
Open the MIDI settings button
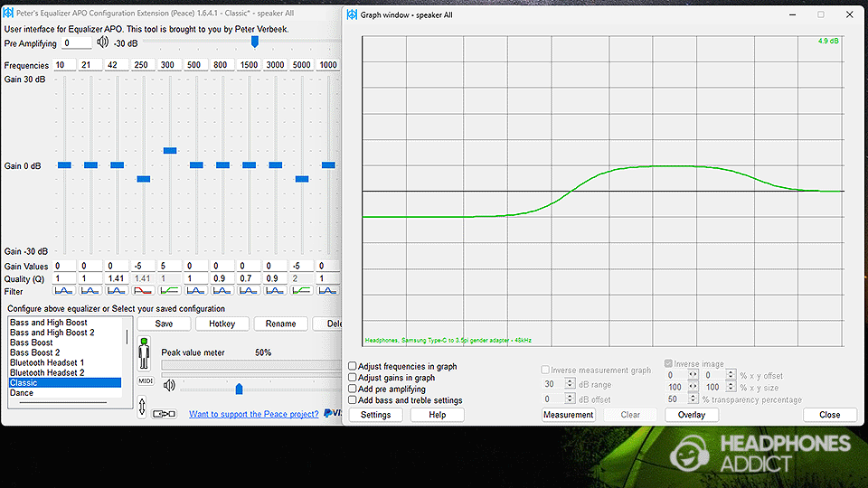[146, 380]
